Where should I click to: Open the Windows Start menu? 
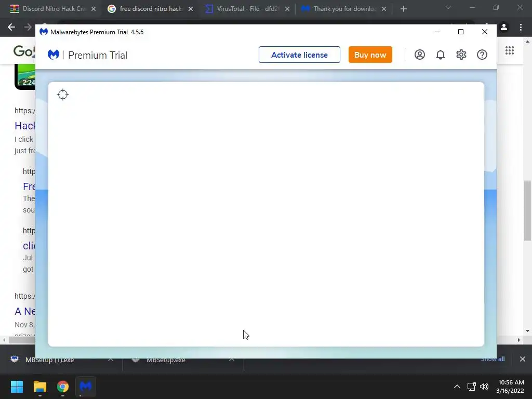point(17,387)
